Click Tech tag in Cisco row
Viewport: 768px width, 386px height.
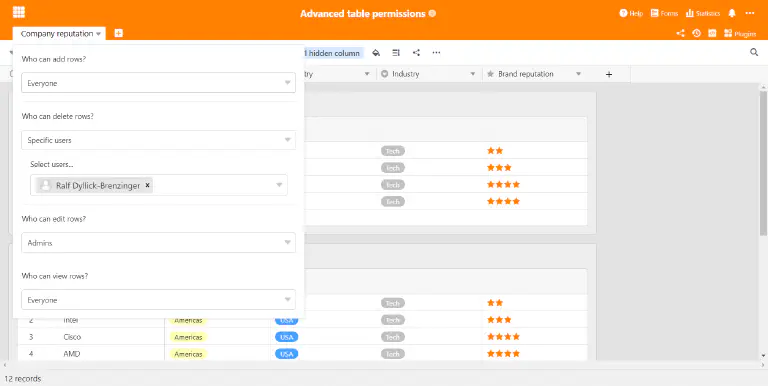pyautogui.click(x=393, y=337)
